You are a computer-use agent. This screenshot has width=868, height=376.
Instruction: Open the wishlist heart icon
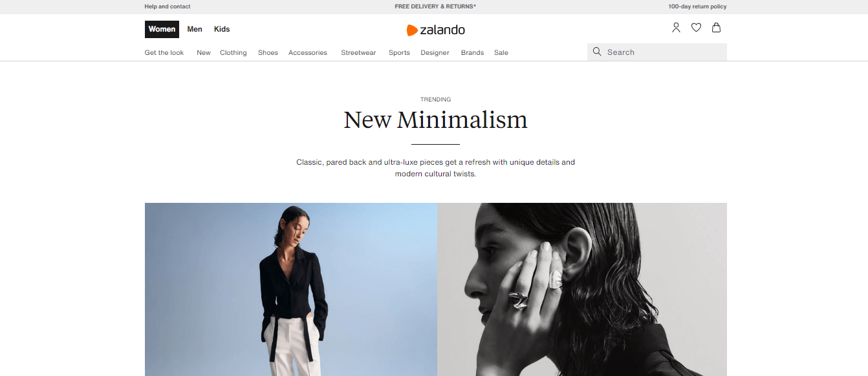(696, 28)
